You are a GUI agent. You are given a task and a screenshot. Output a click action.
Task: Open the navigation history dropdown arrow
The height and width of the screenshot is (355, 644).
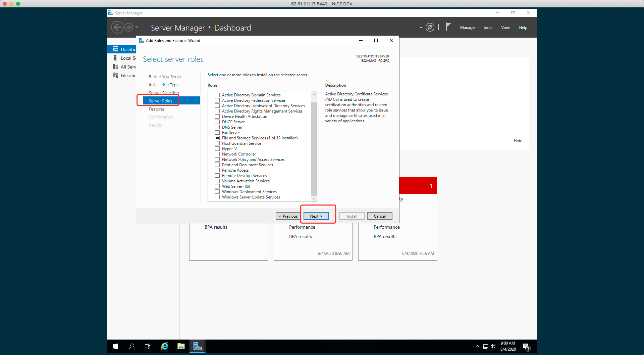click(x=137, y=27)
